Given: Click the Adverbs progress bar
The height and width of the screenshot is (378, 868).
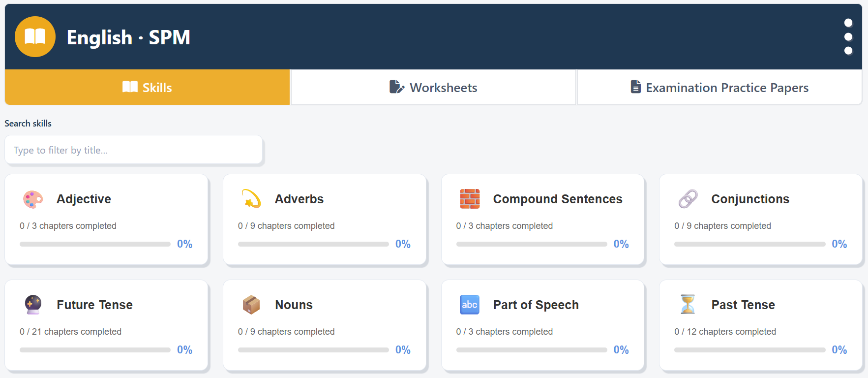Looking at the screenshot, I should coord(313,244).
